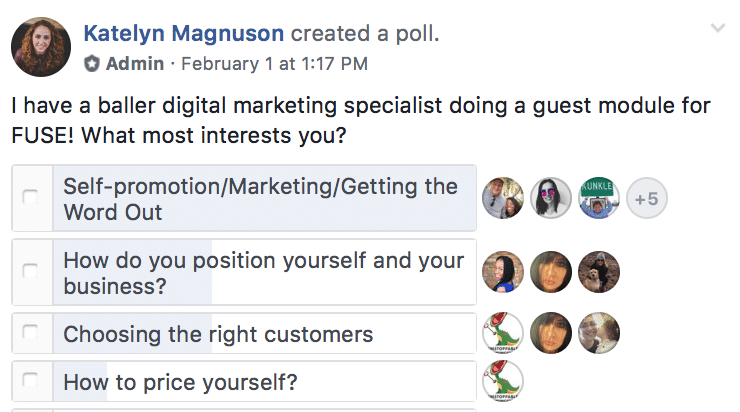Select the How to price yourself option text

(180, 382)
